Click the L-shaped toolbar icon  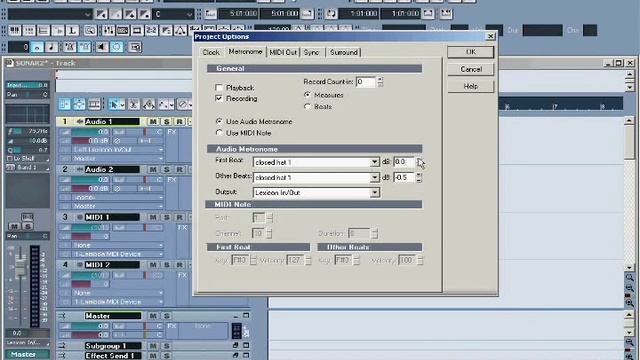72,30
